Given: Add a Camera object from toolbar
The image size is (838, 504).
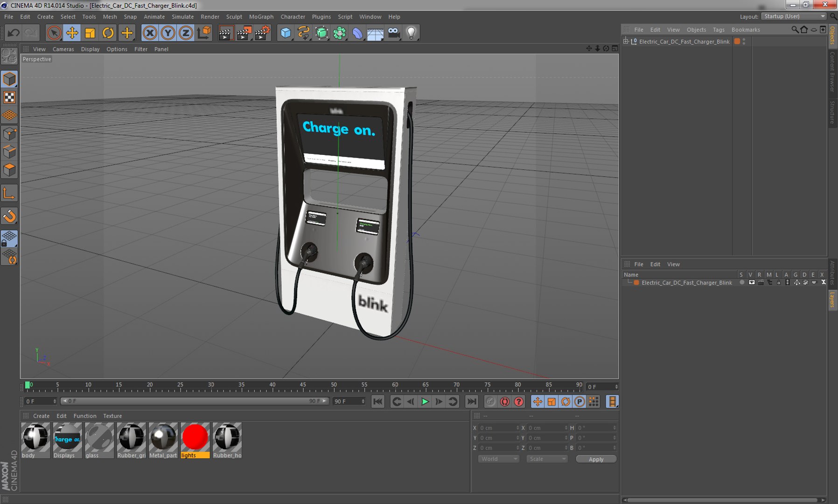Looking at the screenshot, I should pyautogui.click(x=394, y=33).
